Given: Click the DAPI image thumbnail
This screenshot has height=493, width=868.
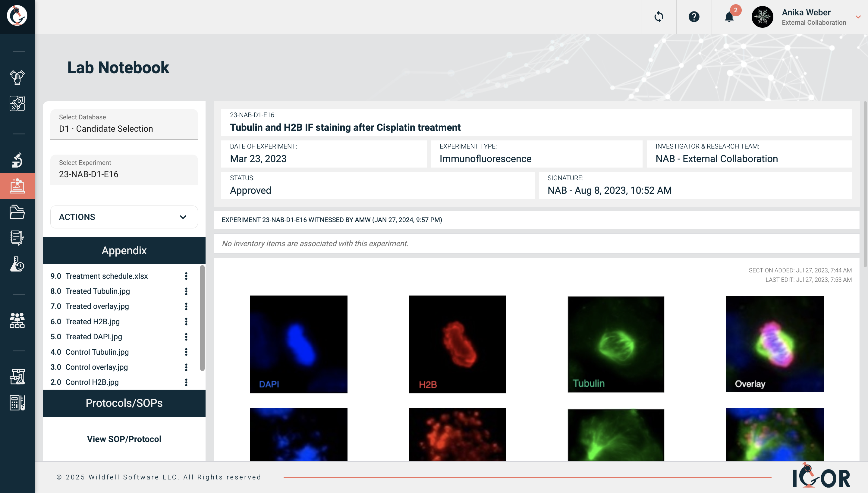Looking at the screenshot, I should (x=298, y=344).
